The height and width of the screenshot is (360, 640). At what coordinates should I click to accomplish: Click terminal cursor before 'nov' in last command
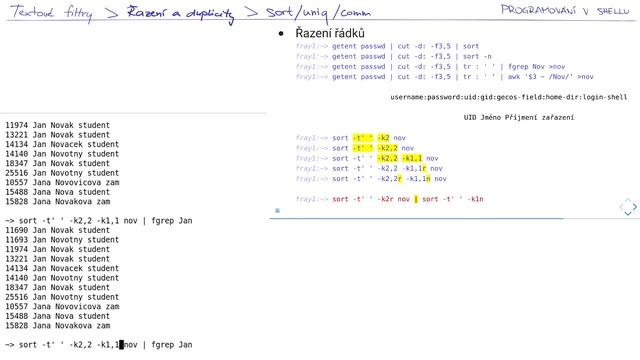tap(121, 345)
